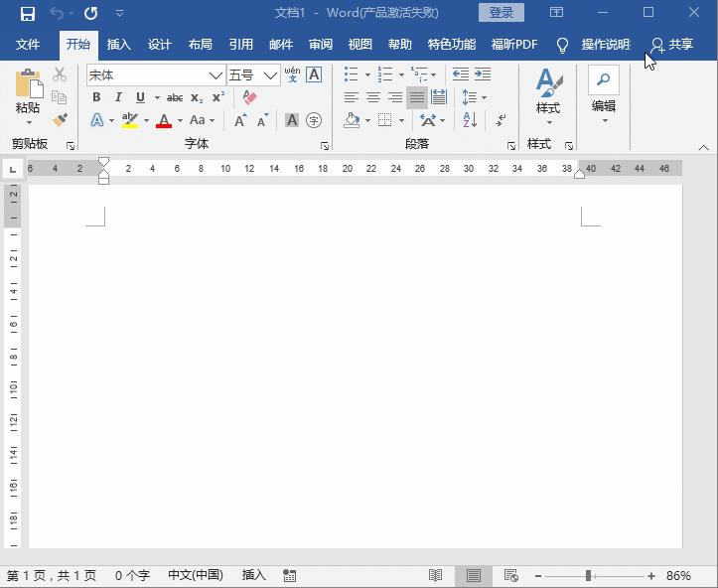Screen dimensions: 718x588
Task: Click the Phonetic Guide wén icon
Action: tap(292, 74)
